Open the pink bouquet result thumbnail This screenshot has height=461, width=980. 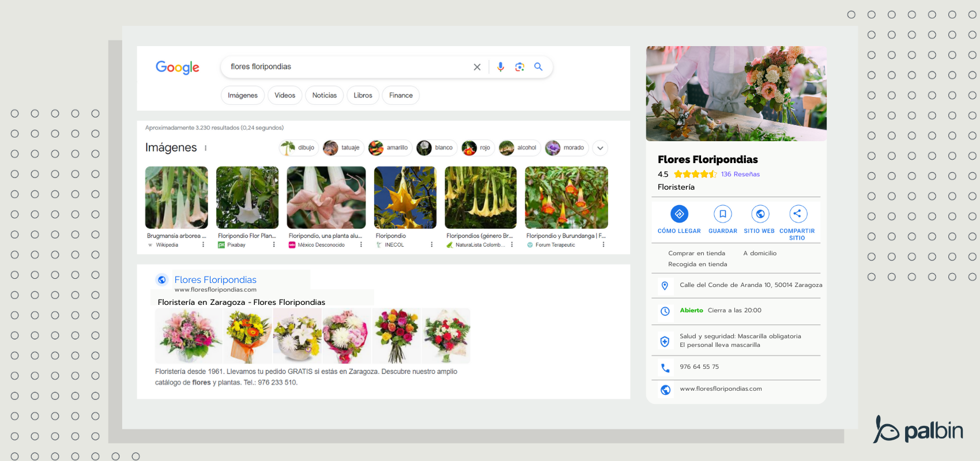pos(189,336)
